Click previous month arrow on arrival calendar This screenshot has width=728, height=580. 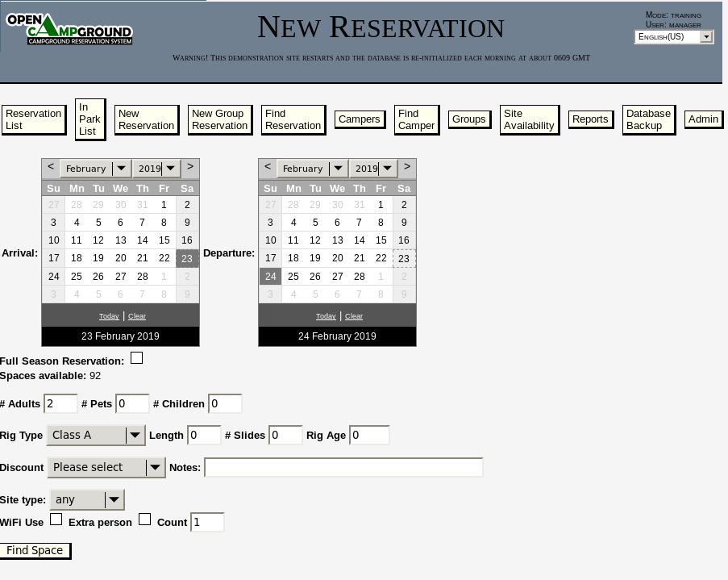click(50, 167)
